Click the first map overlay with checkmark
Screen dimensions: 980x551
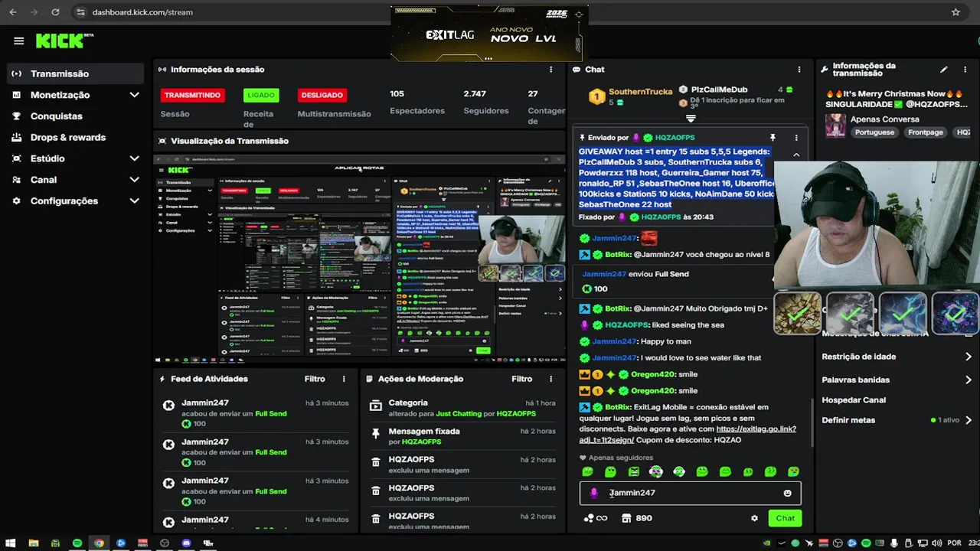pos(797,314)
